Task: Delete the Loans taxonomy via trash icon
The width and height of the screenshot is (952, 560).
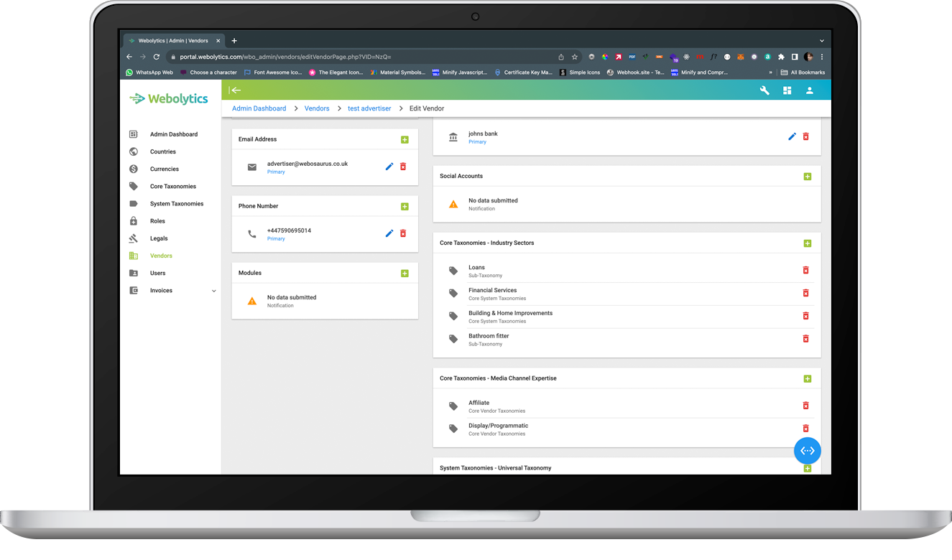Action: tap(805, 270)
